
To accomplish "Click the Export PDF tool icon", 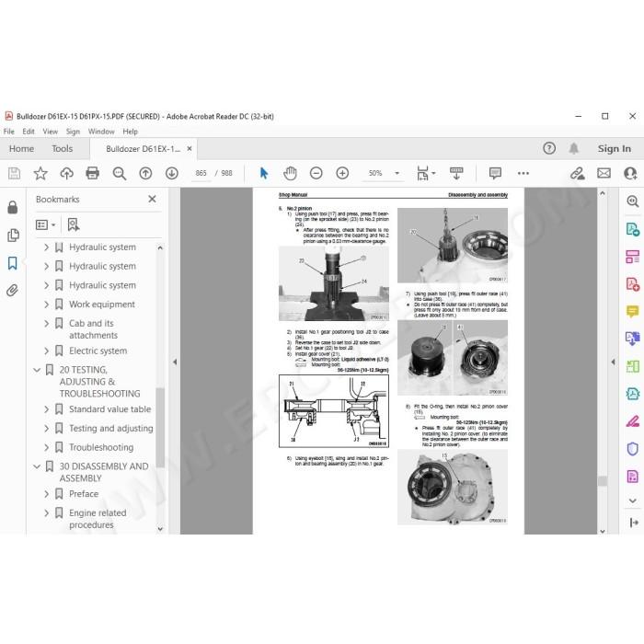I will (633, 229).
